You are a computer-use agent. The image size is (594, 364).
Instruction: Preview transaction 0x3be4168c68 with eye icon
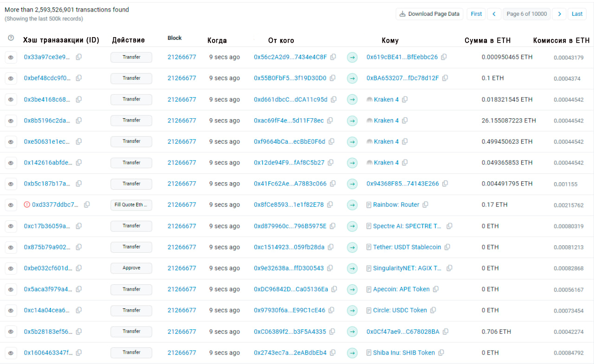tap(11, 99)
